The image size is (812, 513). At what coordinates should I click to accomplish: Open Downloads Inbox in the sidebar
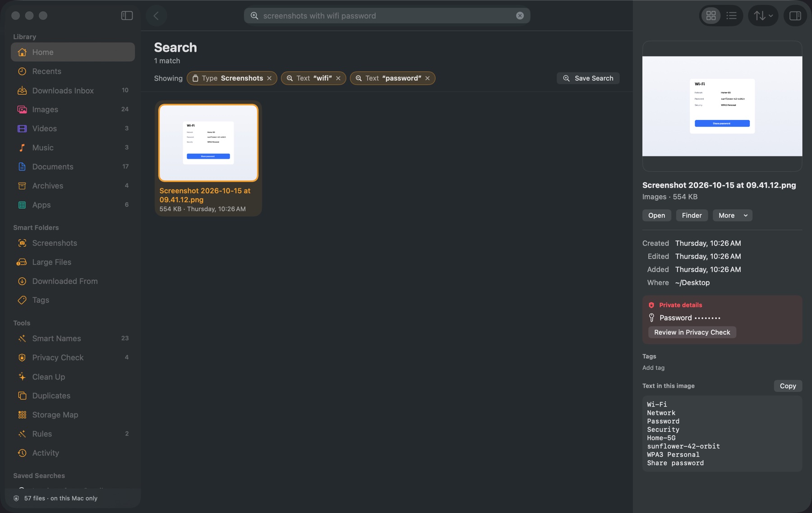[73, 91]
